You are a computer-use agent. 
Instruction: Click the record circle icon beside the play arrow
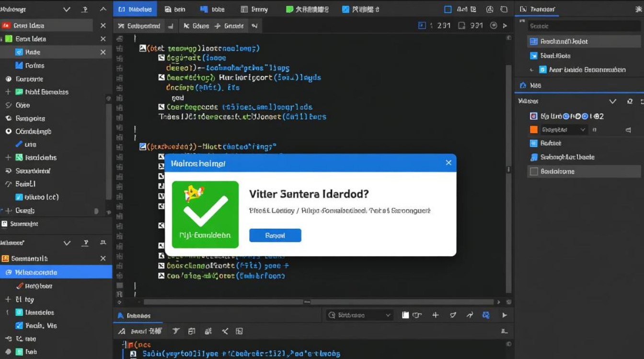[494, 26]
